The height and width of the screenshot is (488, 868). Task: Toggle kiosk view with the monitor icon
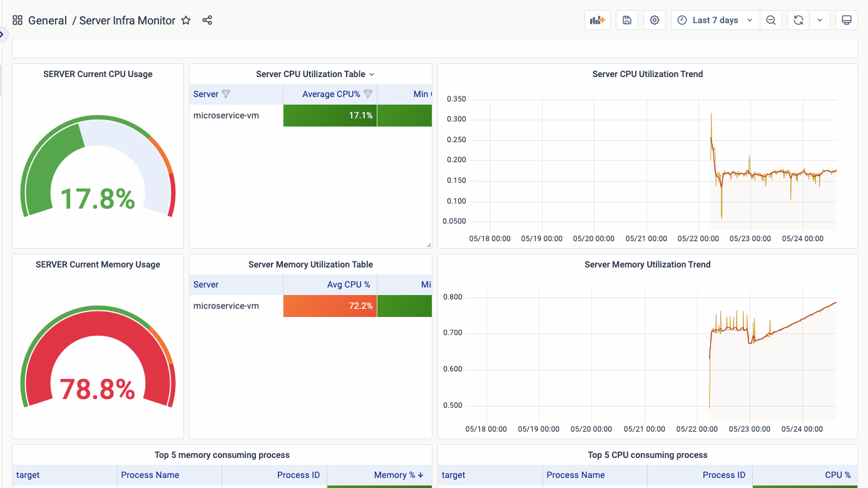(x=846, y=20)
